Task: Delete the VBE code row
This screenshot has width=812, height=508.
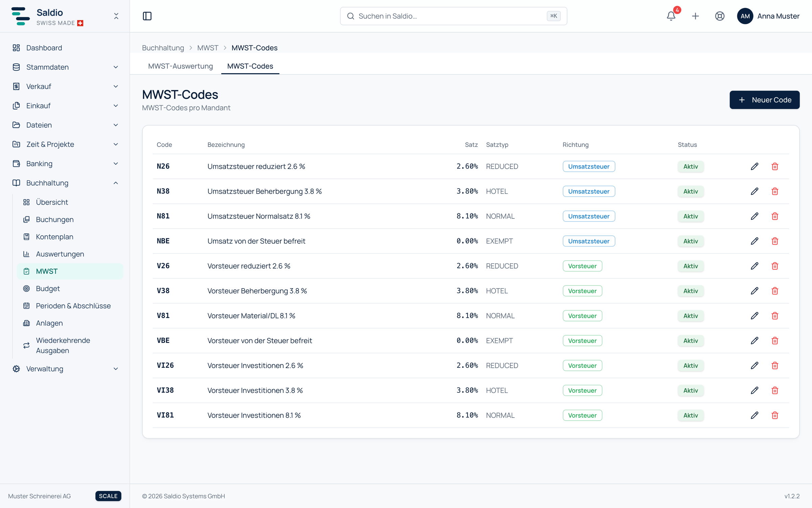Action: (775, 341)
